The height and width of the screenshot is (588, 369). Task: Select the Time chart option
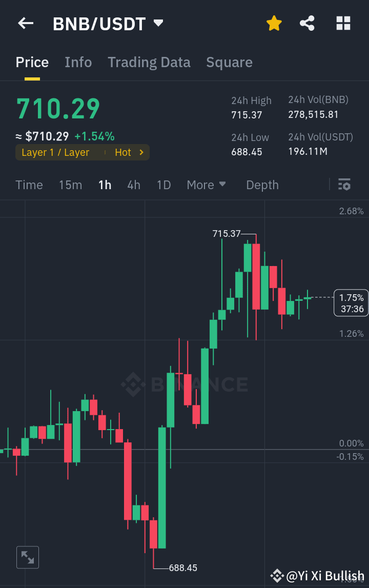[x=29, y=185]
